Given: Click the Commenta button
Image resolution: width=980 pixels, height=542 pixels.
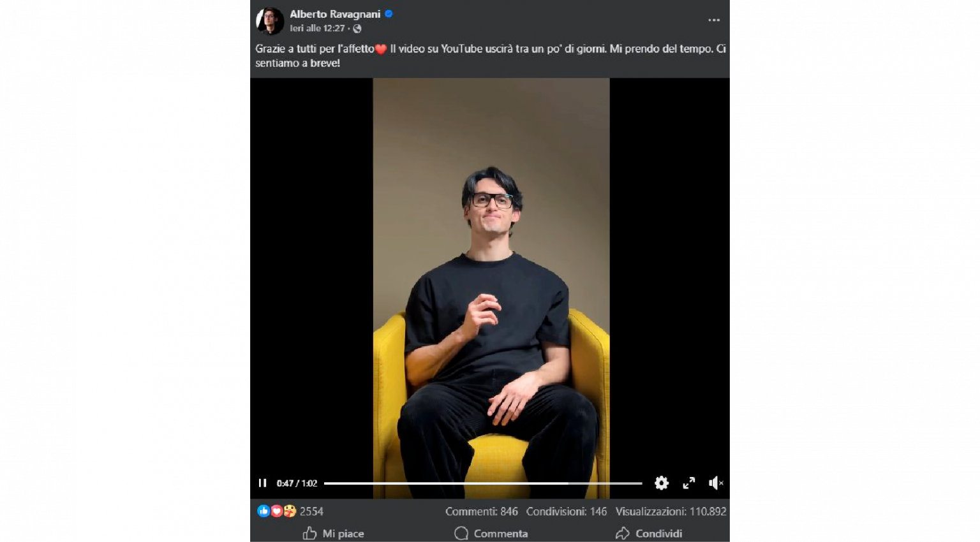Looking at the screenshot, I should tap(491, 533).
